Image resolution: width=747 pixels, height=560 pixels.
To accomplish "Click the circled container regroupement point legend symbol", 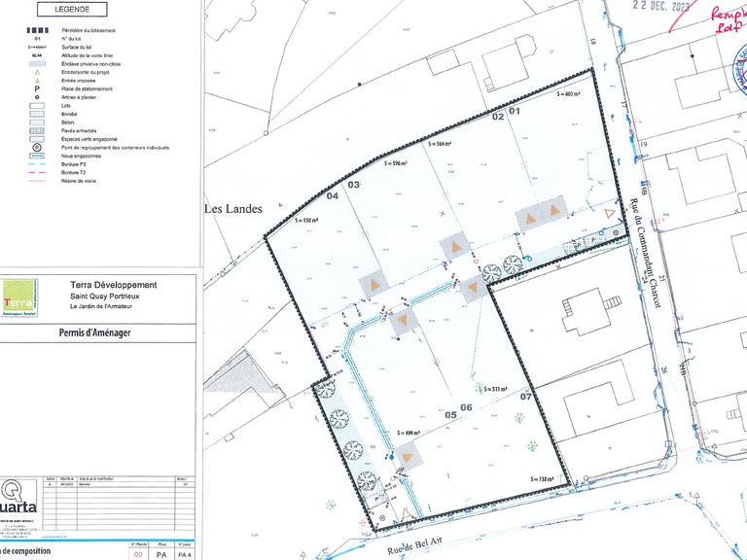I will [36, 147].
